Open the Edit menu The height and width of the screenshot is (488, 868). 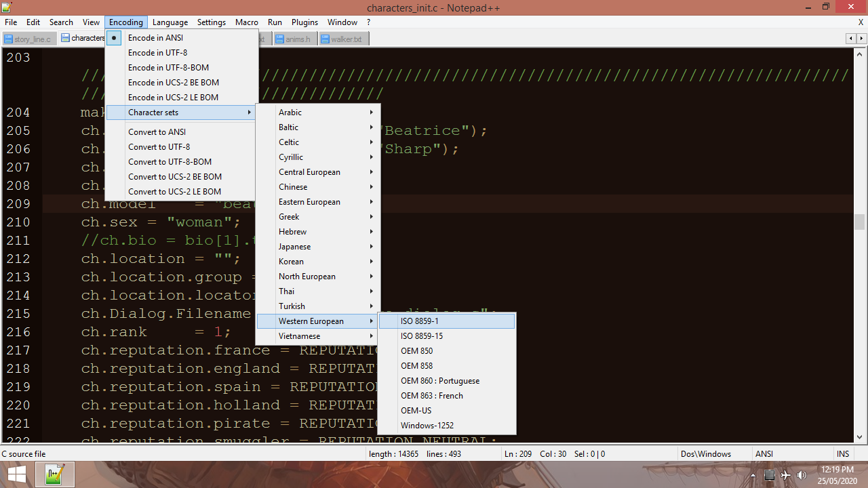click(33, 22)
